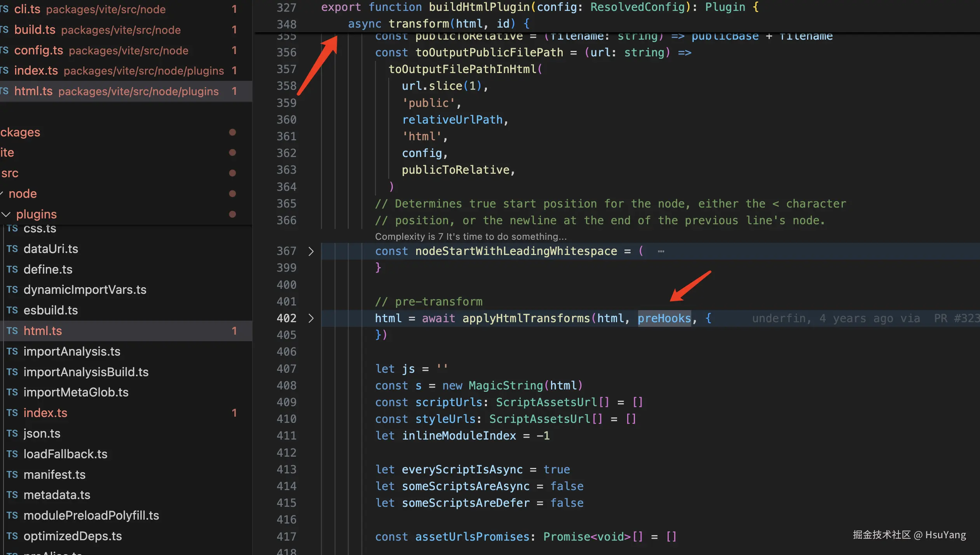Collapse the plugins folder chevron
The image size is (980, 555).
pos(6,214)
